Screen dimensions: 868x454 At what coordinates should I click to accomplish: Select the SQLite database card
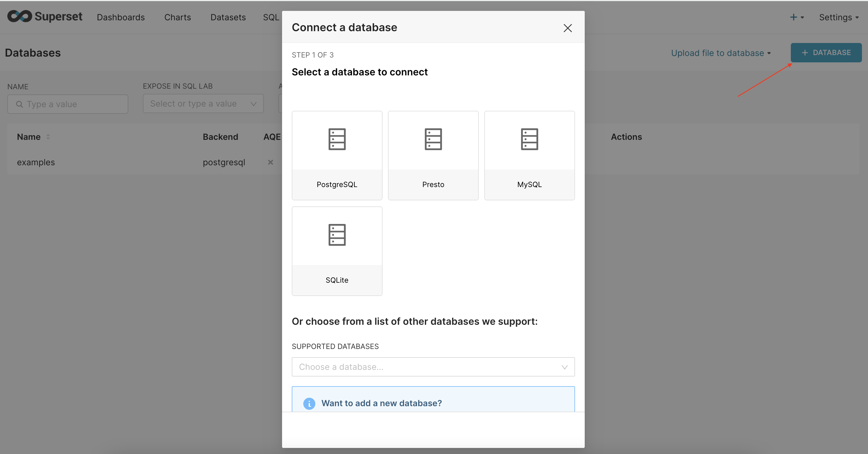(337, 252)
